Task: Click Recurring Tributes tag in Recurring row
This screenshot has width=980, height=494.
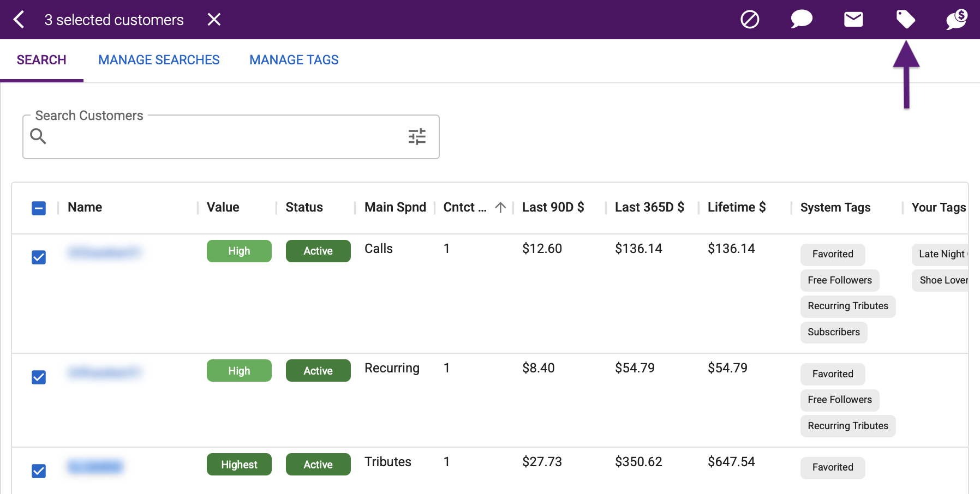Action: tap(848, 426)
